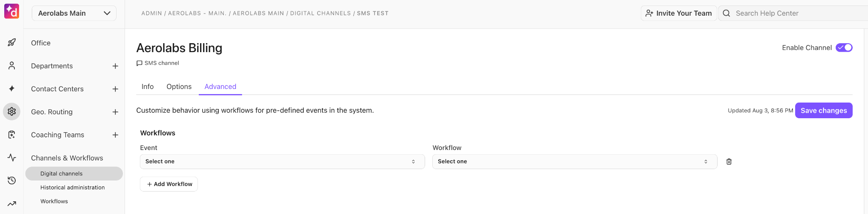Open Channels & Workflows in the sidebar
This screenshot has width=868, height=214.
coord(67,158)
